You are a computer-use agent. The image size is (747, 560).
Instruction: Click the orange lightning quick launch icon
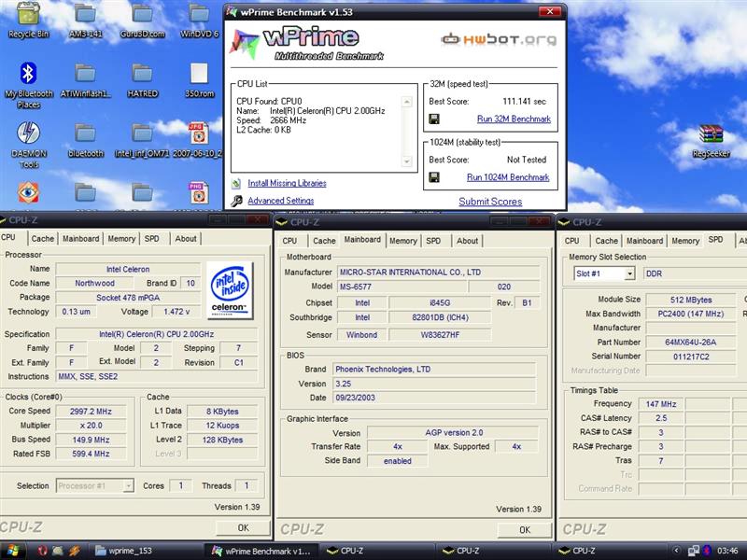pyautogui.click(x=74, y=551)
